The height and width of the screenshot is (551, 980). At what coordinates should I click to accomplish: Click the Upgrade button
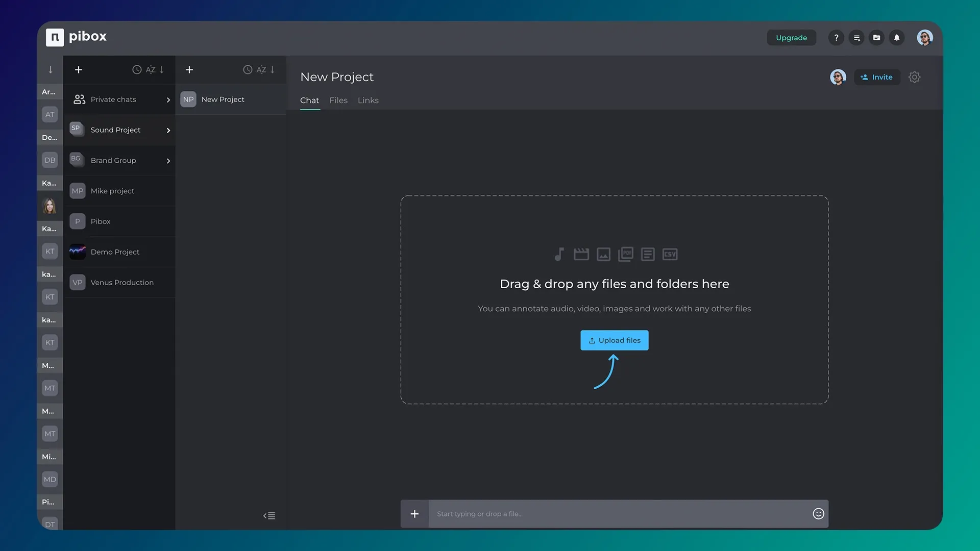click(791, 37)
